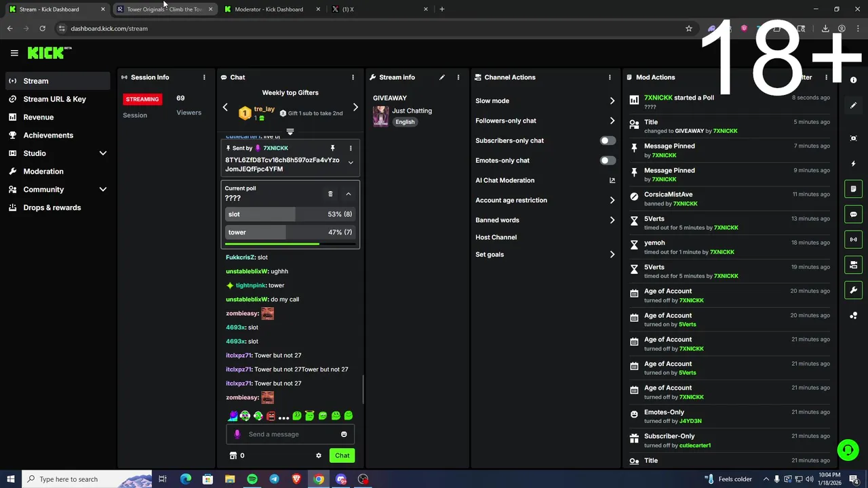Edit Stream info with pencil icon
The width and height of the screenshot is (868, 488).
[441, 77]
